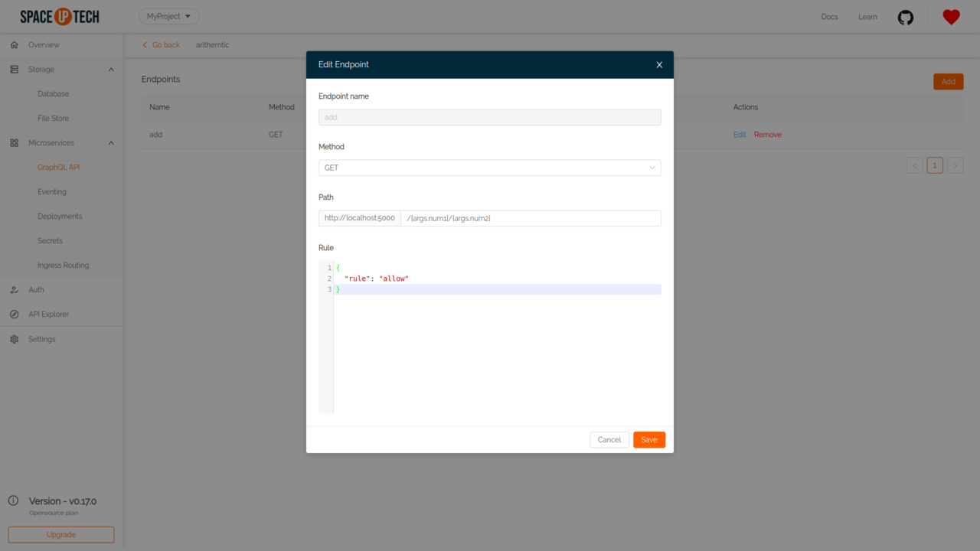Select the Auth user icon
This screenshot has width=980, height=551.
coord(14,289)
